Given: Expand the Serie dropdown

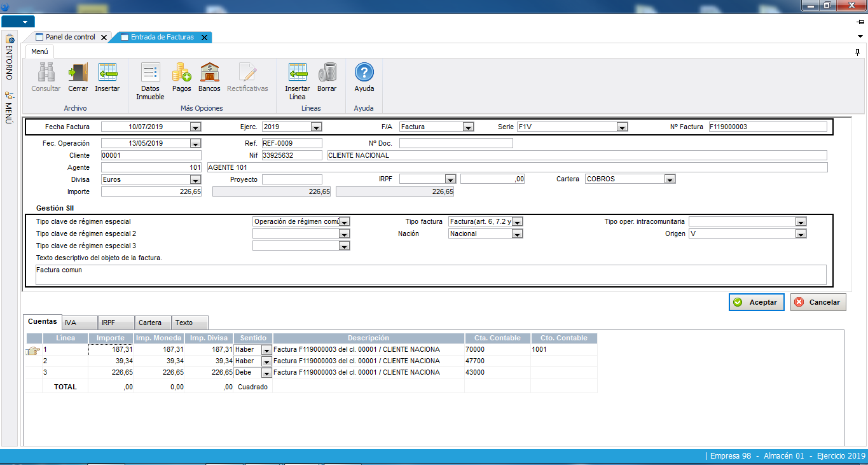Looking at the screenshot, I should point(622,127).
